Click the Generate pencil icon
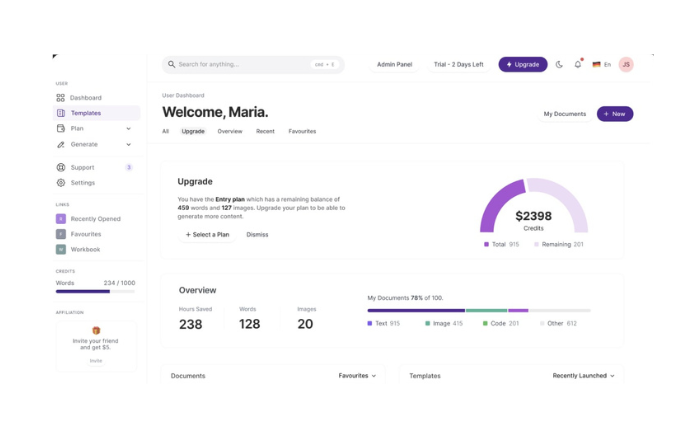The image size is (696, 426). tap(61, 144)
